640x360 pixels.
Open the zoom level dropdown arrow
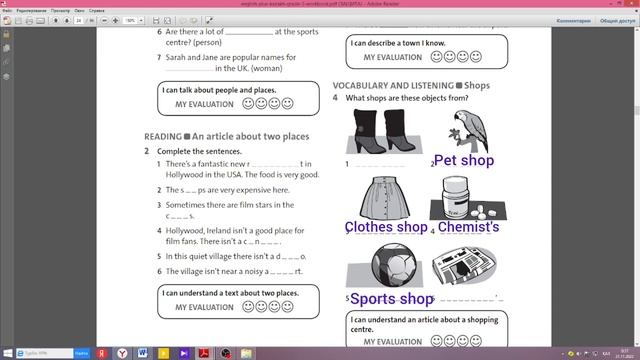click(141, 20)
